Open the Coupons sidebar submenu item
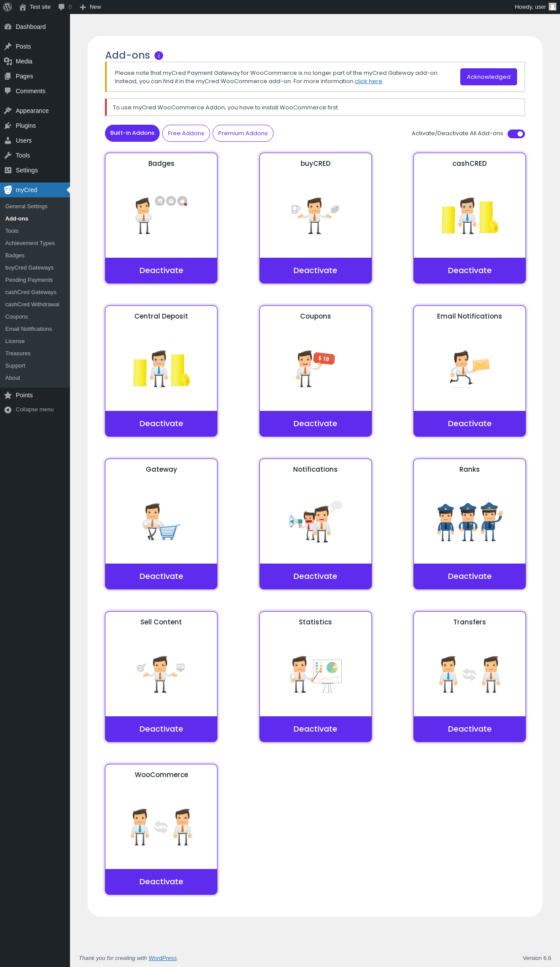This screenshot has width=560, height=967. [x=35, y=317]
